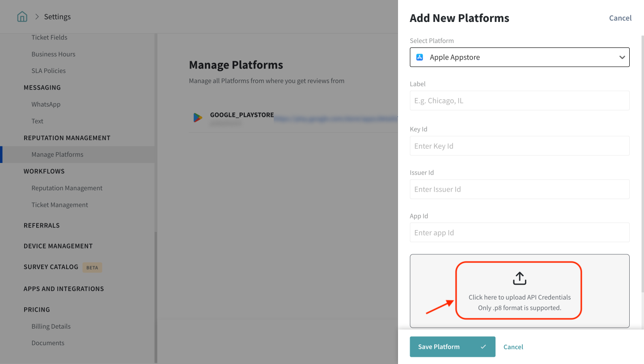The height and width of the screenshot is (364, 644).
Task: Click Cancel at top of panel
Action: tap(620, 18)
